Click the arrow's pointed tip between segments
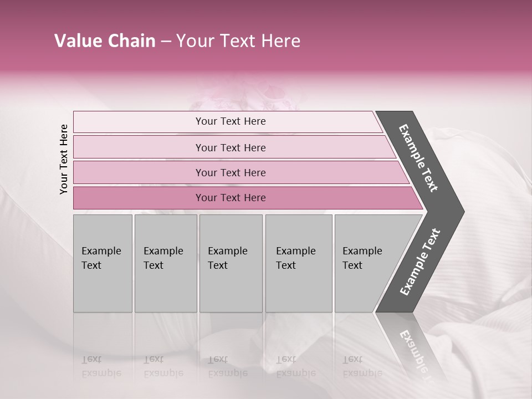532x399 pixels. (x=460, y=212)
